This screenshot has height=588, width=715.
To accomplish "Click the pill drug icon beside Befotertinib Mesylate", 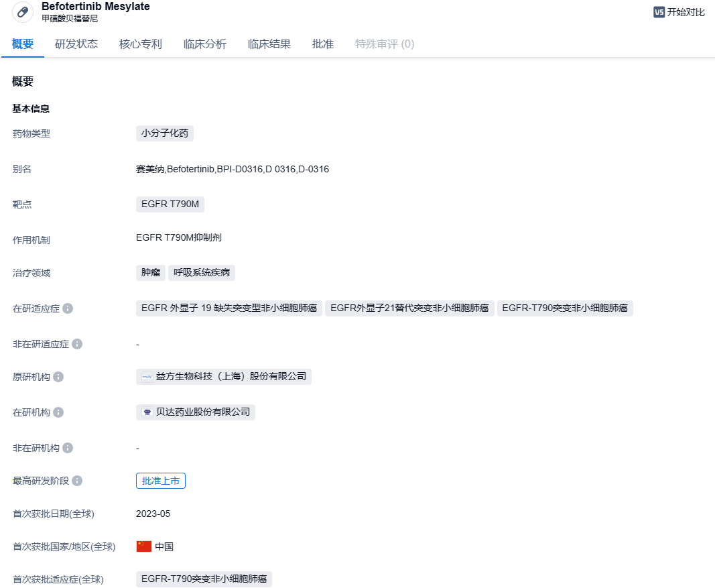I will click(x=23, y=12).
